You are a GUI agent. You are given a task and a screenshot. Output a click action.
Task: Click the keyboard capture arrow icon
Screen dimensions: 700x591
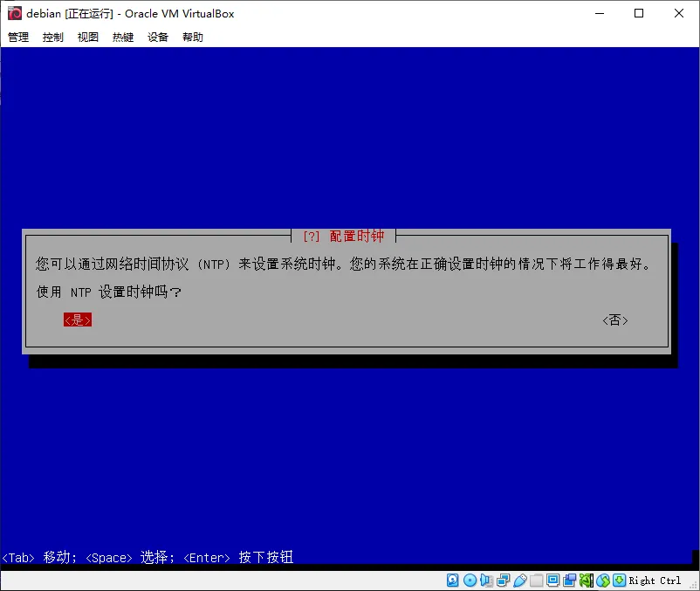point(620,581)
